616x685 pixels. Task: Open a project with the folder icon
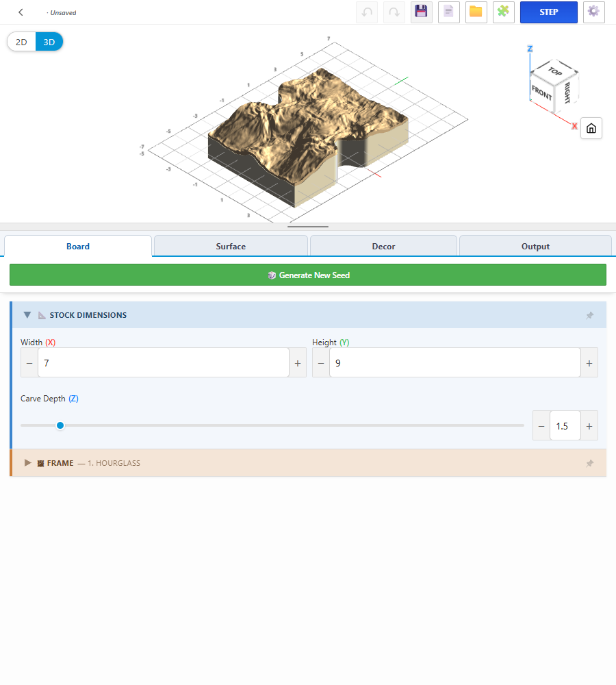click(x=476, y=12)
